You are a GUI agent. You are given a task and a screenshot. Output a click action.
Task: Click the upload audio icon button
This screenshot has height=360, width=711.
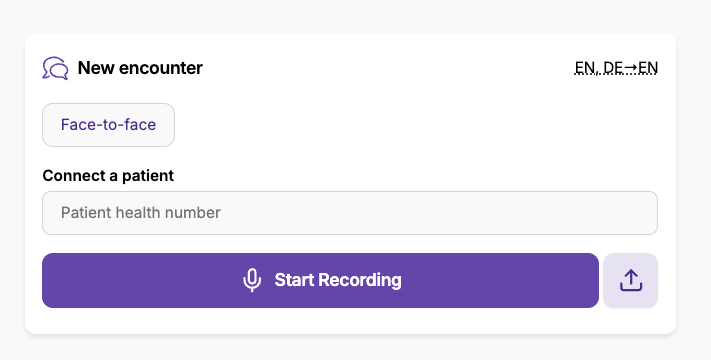(x=630, y=280)
